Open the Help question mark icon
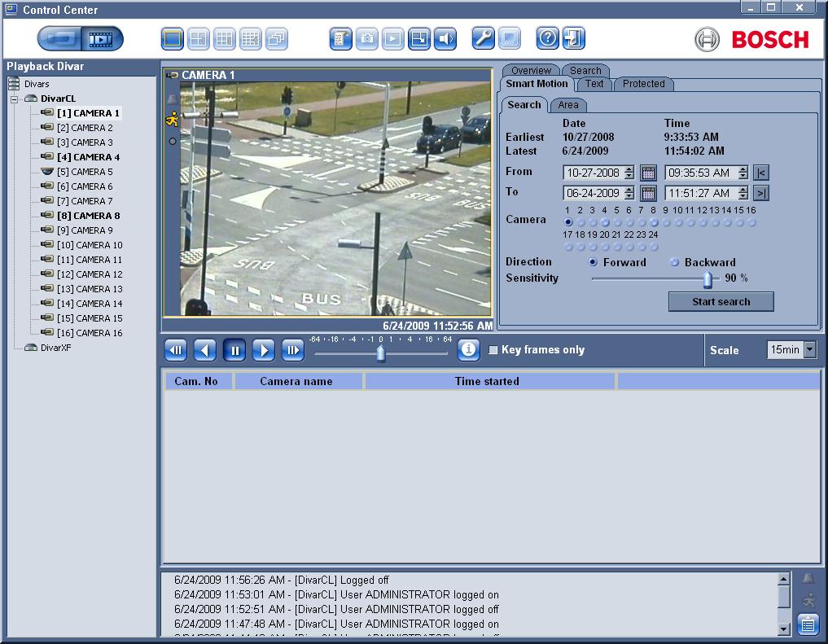Viewport: 828px width, 644px height. click(548, 38)
